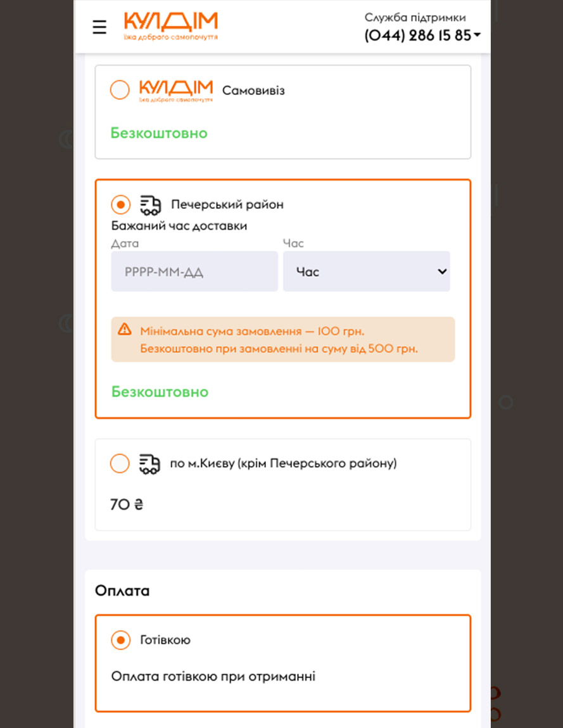Click the по м.Києву (крім Печерського району) label
The width and height of the screenshot is (563, 728).
tap(283, 463)
